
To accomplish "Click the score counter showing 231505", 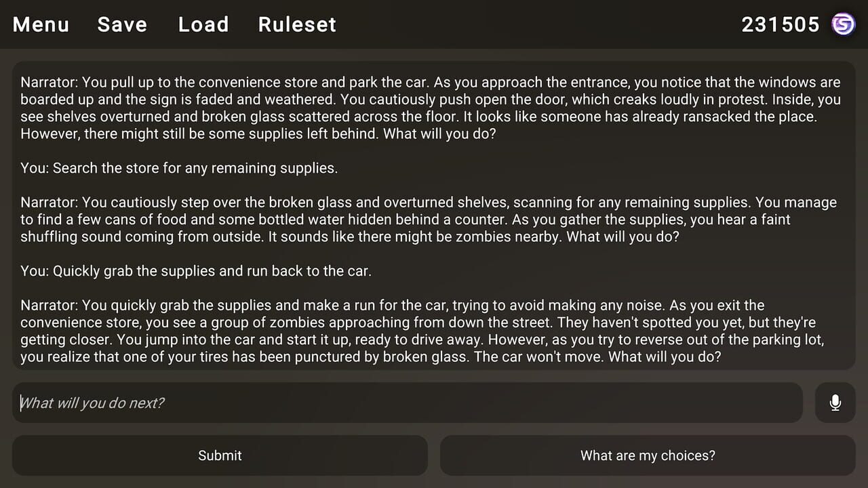I will (780, 24).
